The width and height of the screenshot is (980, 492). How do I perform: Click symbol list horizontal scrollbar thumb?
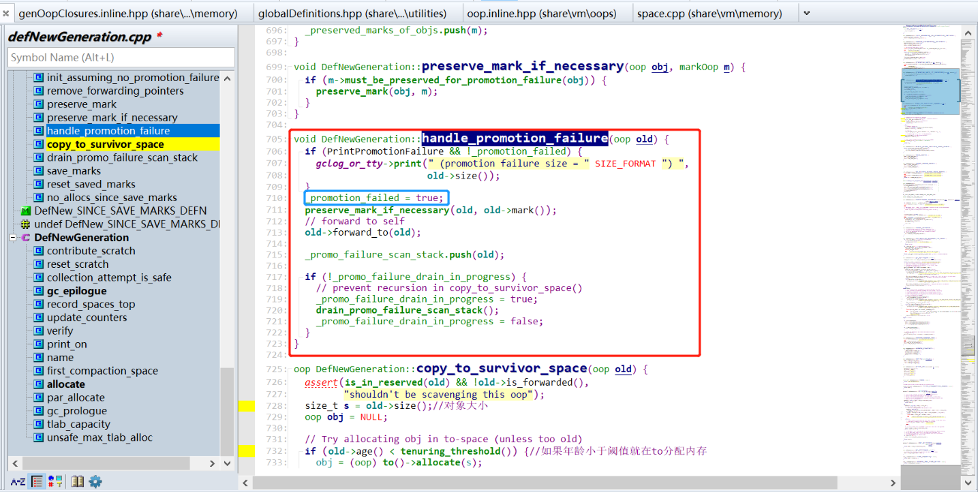[x=105, y=463]
